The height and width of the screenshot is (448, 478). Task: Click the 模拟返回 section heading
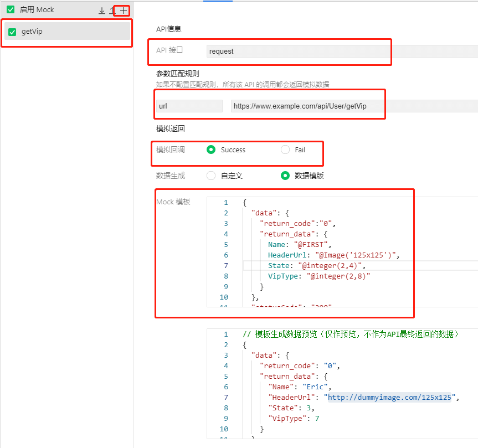171,128
